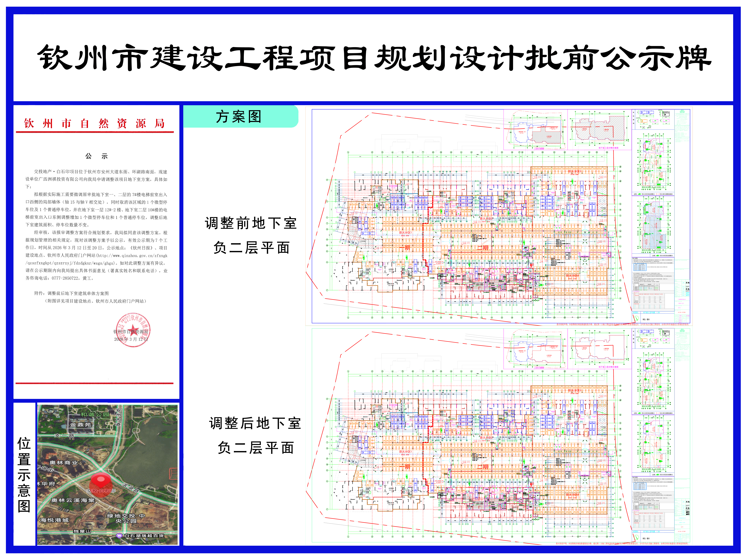Click the 奥林云溪海棠 label on the map
Viewport: 747px width, 560px height.
coord(73,500)
